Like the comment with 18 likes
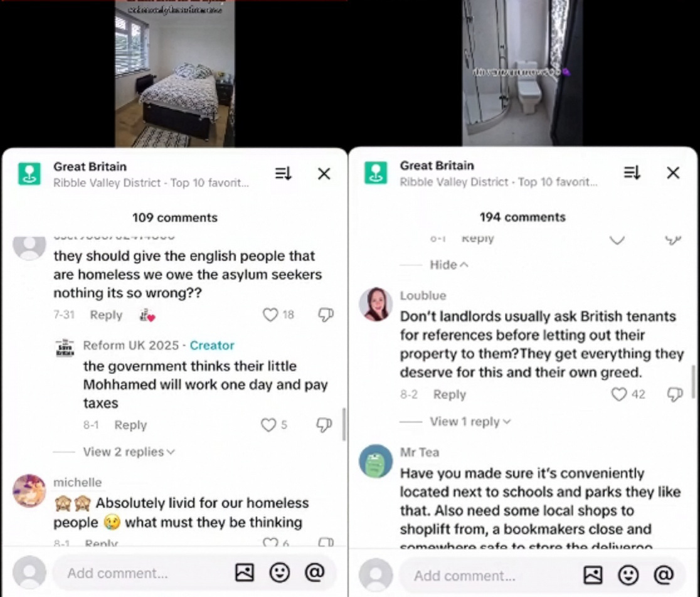The height and width of the screenshot is (597, 700). (x=270, y=315)
